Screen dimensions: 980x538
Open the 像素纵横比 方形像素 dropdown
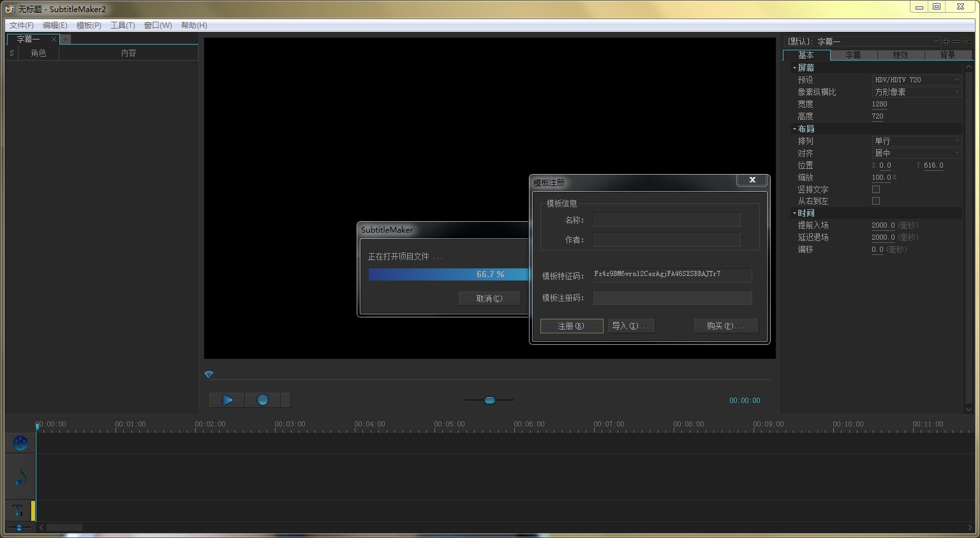tap(916, 92)
